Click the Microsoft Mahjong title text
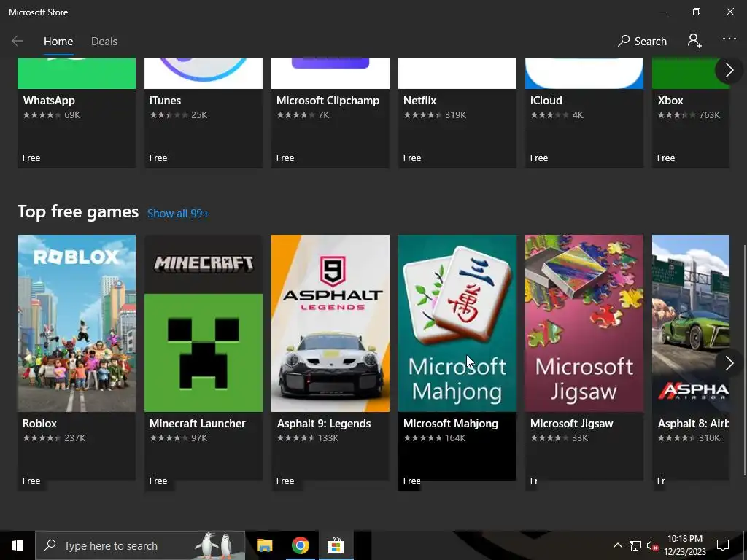 (x=451, y=424)
